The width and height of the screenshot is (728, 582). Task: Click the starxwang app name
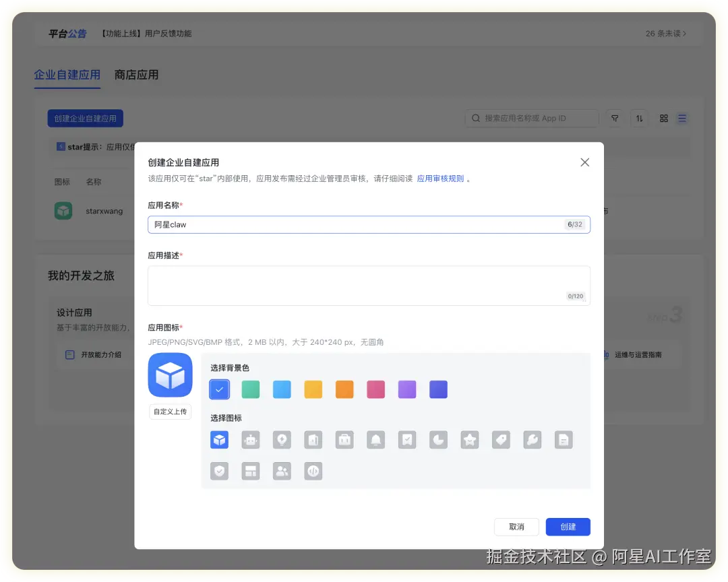coord(104,211)
